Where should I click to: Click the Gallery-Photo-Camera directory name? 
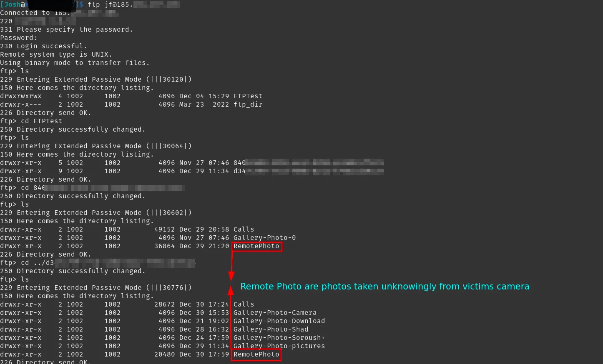pyautogui.click(x=275, y=313)
